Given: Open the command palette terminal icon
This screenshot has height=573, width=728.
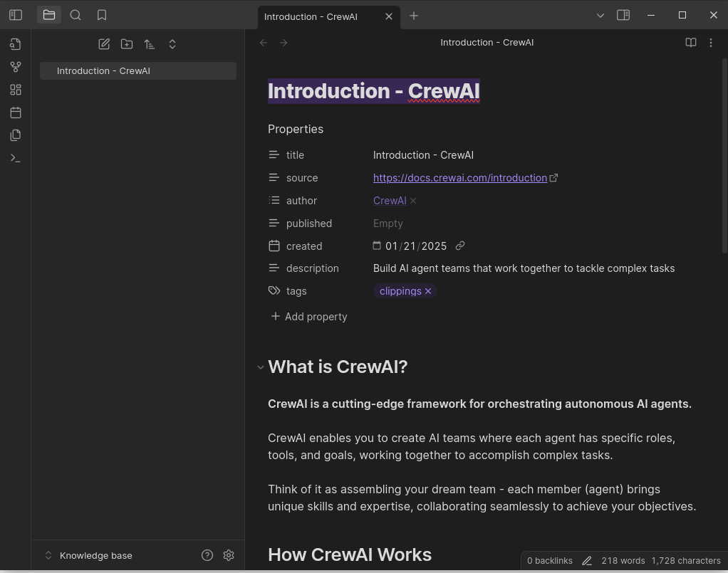Looking at the screenshot, I should coord(16,158).
